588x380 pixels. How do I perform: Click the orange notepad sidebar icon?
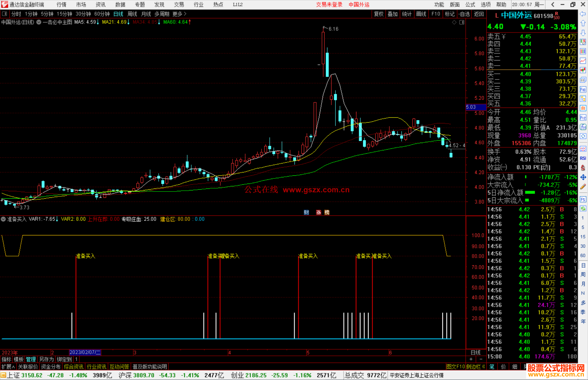point(583,108)
